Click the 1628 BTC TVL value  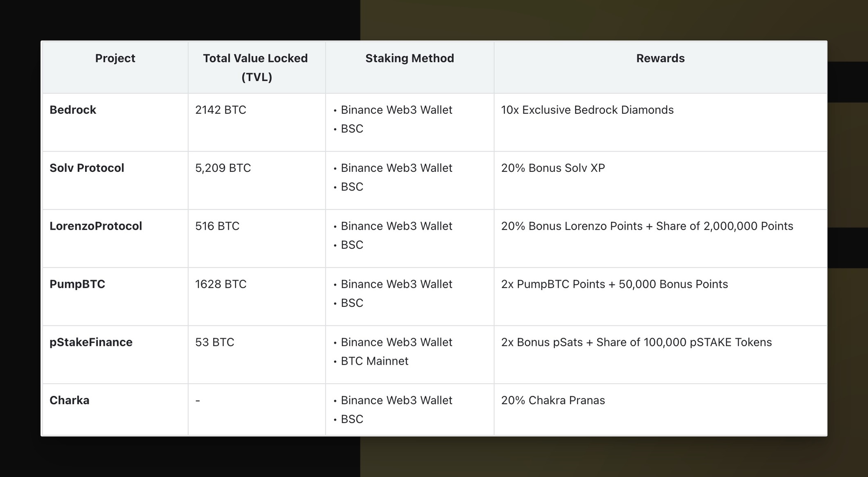(x=220, y=284)
